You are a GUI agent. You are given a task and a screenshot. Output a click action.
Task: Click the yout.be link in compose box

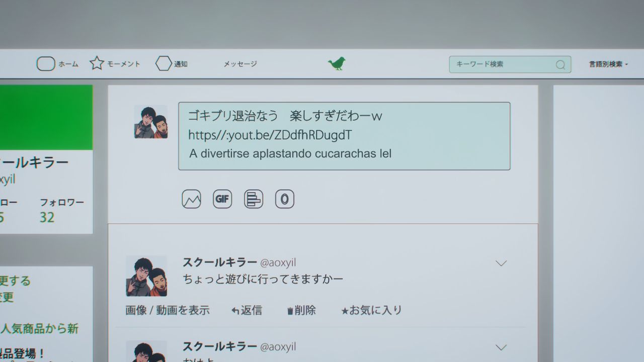(x=270, y=135)
